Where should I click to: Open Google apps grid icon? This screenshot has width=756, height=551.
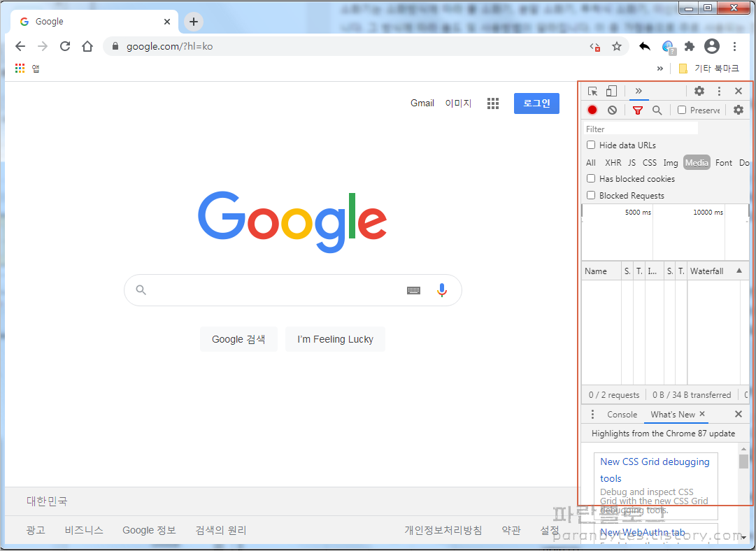click(493, 103)
